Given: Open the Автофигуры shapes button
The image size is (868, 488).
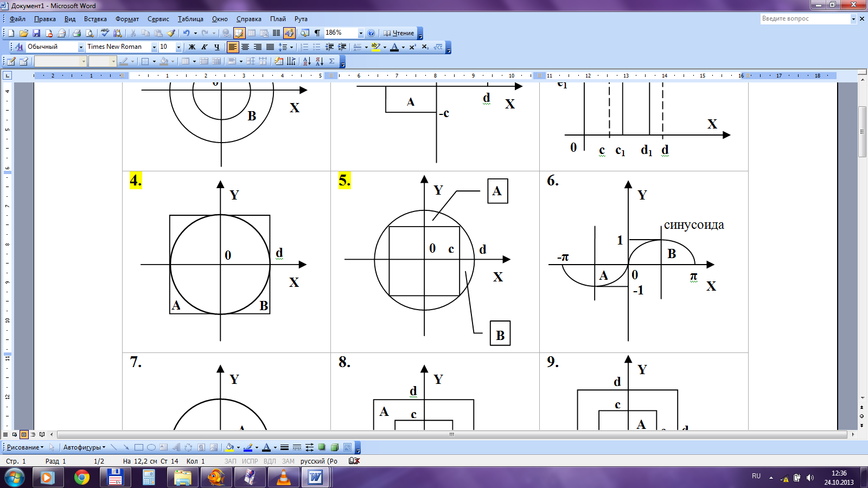Looking at the screenshot, I should pos(84,447).
